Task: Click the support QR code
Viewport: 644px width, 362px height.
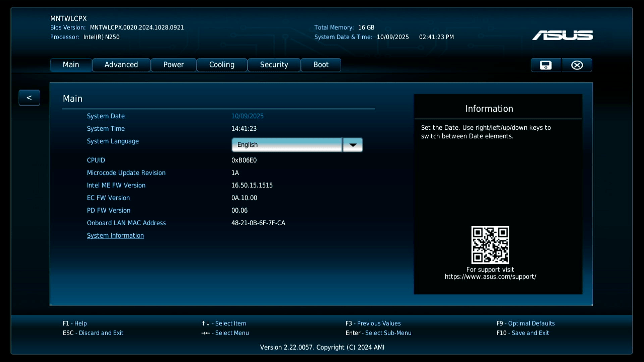Action: pyautogui.click(x=490, y=245)
